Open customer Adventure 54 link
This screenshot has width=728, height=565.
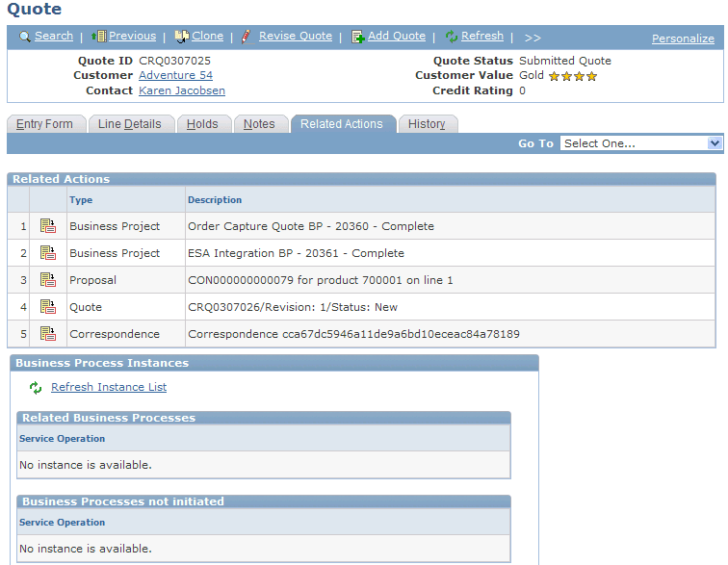[175, 75]
